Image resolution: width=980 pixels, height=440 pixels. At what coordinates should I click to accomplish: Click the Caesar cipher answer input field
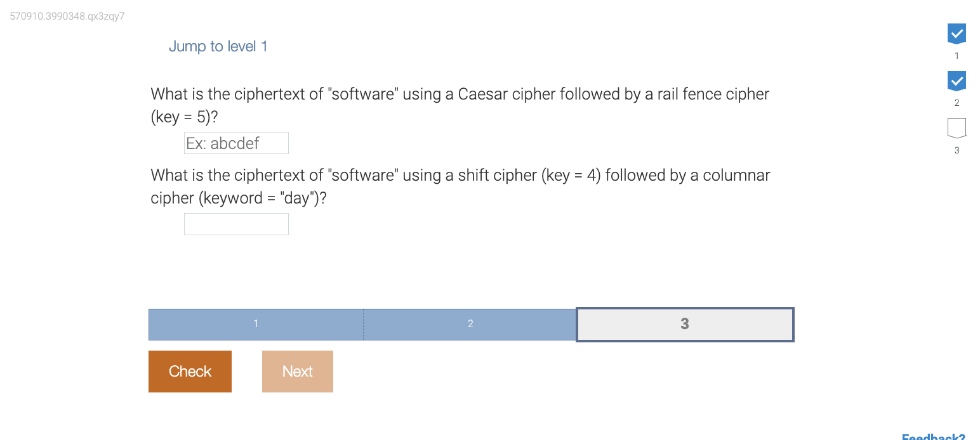click(x=236, y=143)
